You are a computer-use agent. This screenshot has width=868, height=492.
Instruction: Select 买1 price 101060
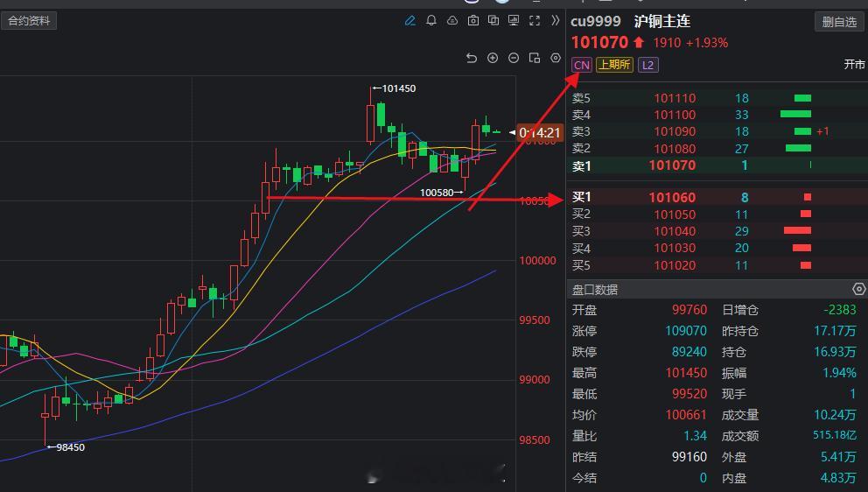click(x=672, y=197)
